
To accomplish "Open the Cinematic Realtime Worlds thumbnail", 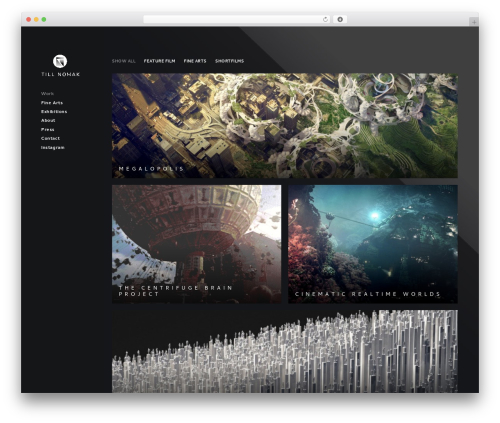I will [373, 244].
